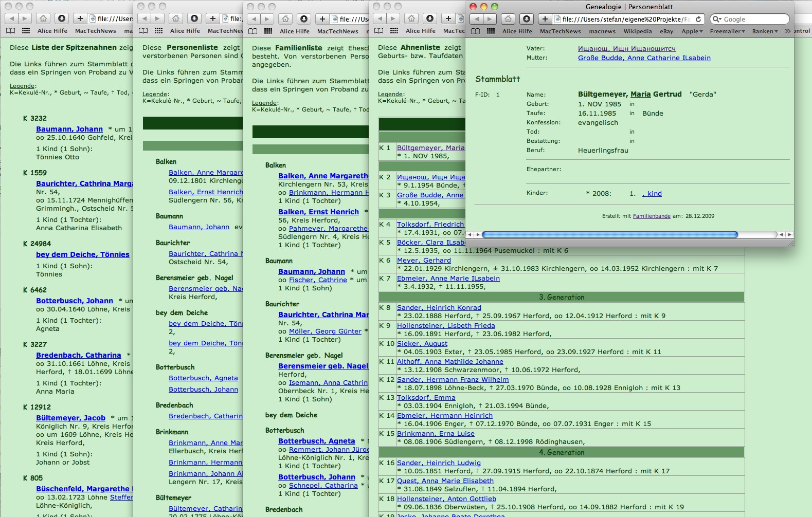Open mother link Große Budde, Anne Catharine ILsabein
Screen dimensions: 812x517
click(644, 58)
